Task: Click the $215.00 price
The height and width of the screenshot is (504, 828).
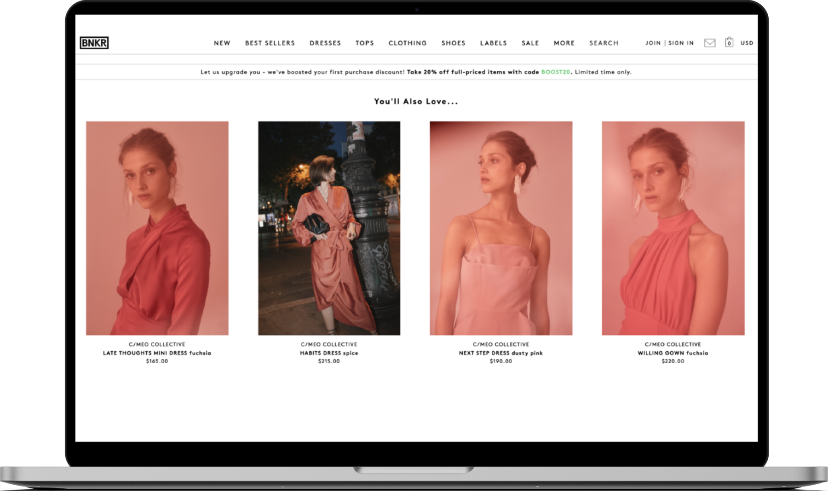Action: click(329, 361)
